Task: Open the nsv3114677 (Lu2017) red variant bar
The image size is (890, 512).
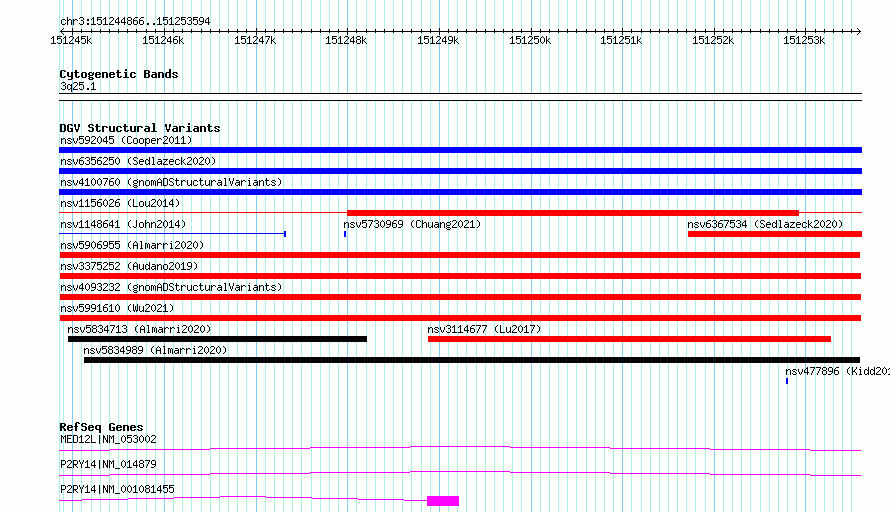Action: pos(629,339)
